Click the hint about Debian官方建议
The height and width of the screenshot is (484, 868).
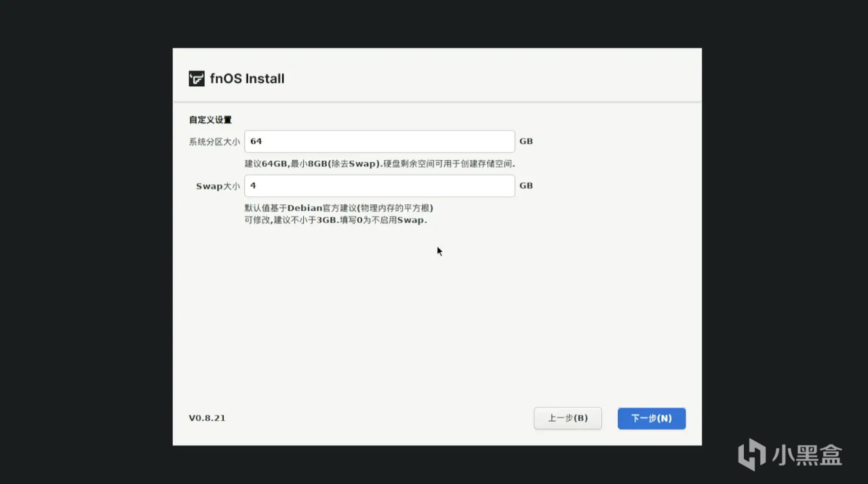(339, 208)
